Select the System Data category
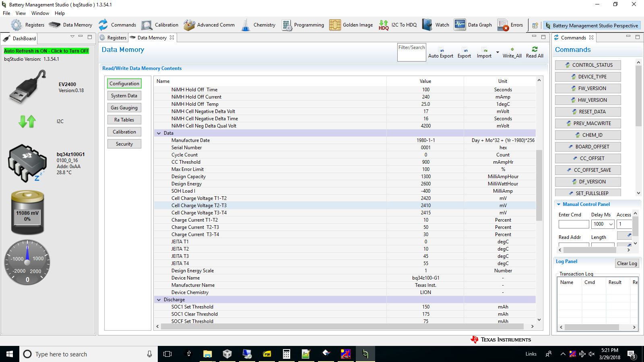This screenshot has height=362, width=644. click(x=124, y=96)
